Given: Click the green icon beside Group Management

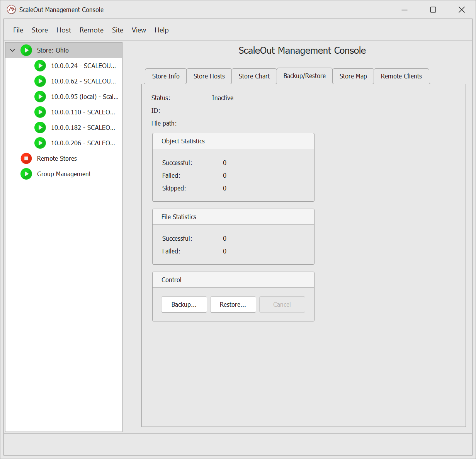Looking at the screenshot, I should [x=26, y=174].
